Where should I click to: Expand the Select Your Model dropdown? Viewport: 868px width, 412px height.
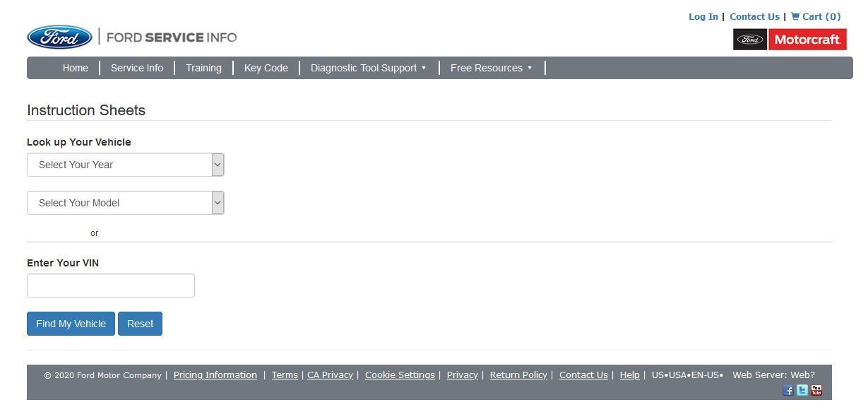(126, 203)
